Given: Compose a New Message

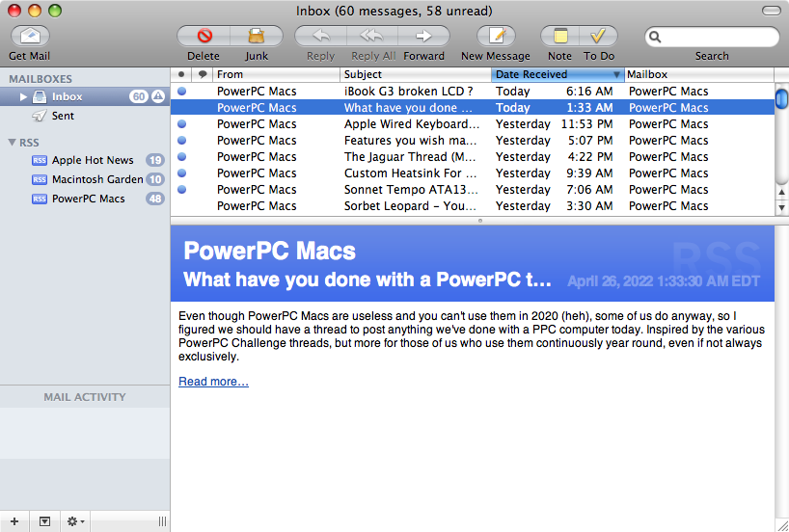Looking at the screenshot, I should tap(496, 37).
